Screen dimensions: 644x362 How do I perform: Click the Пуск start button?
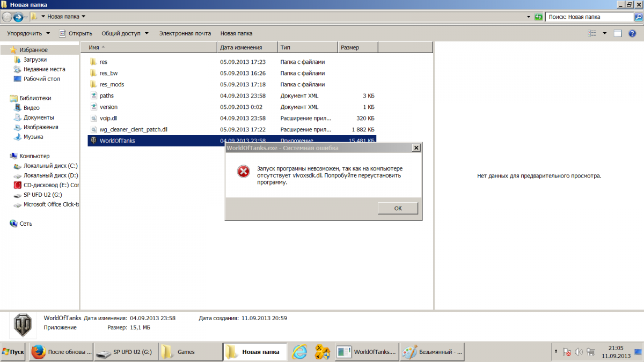[x=13, y=352]
